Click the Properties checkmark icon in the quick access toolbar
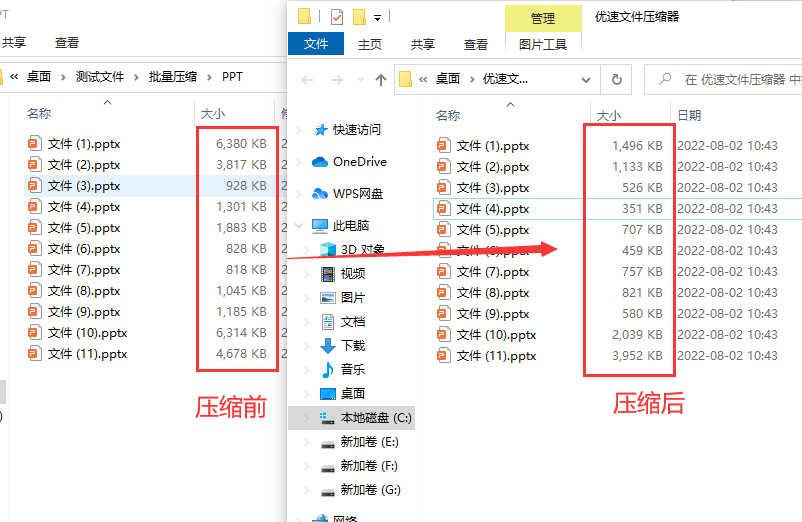 point(337,17)
